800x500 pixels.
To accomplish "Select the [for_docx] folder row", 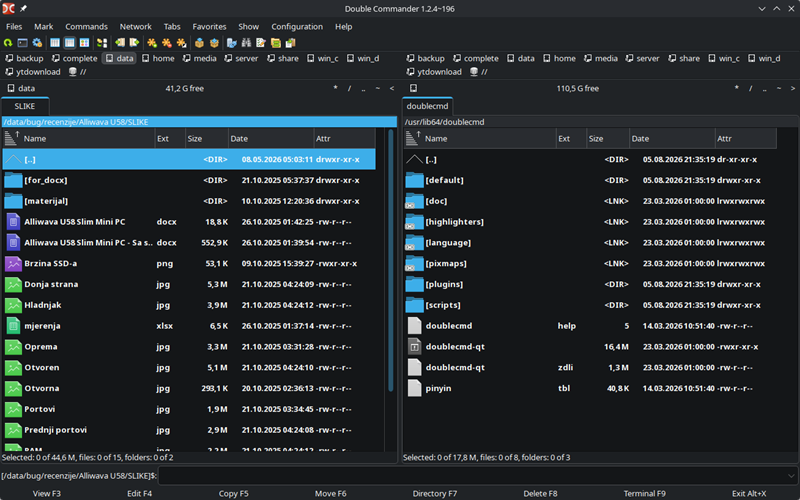I will pyautogui.click(x=189, y=180).
